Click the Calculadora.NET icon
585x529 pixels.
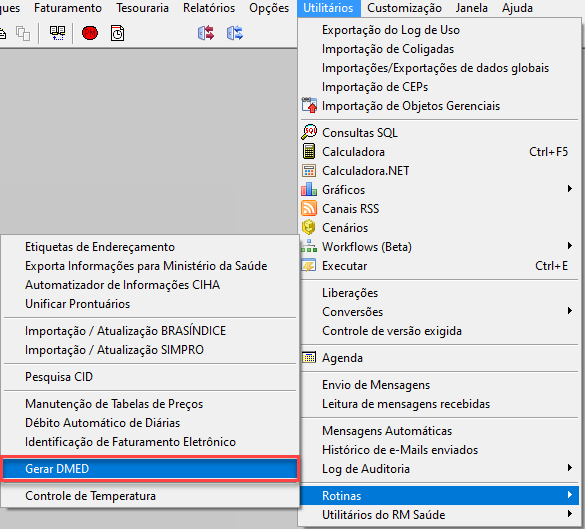point(309,170)
